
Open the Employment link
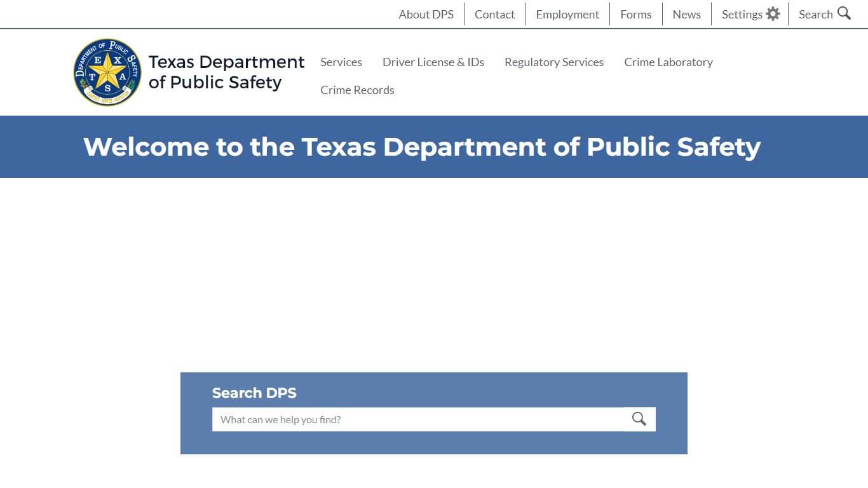click(x=567, y=15)
